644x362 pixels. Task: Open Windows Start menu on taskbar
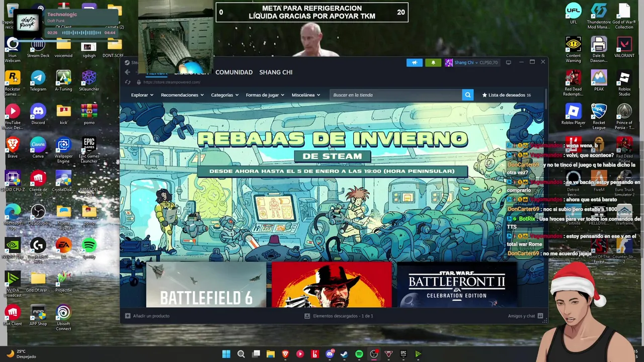tap(226, 354)
